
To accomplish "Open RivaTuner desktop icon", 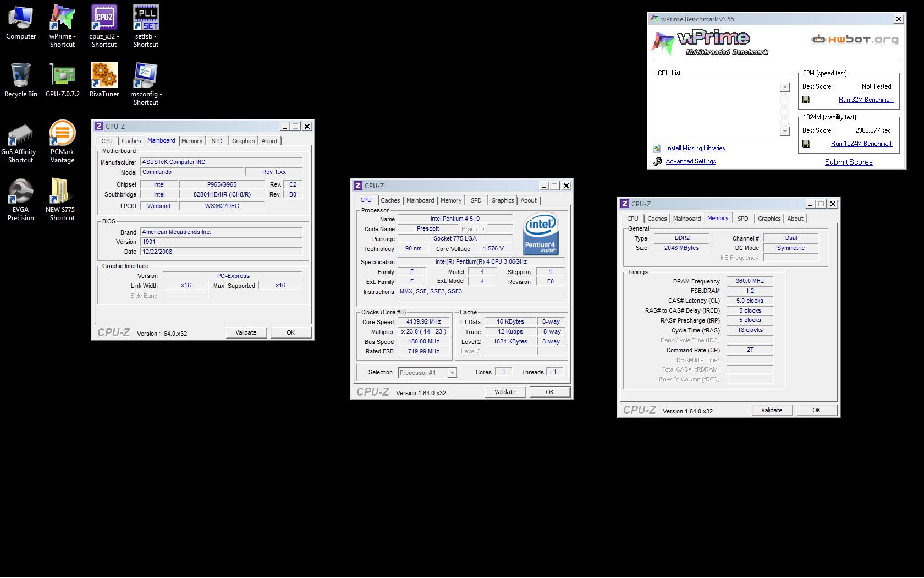I will pyautogui.click(x=104, y=80).
